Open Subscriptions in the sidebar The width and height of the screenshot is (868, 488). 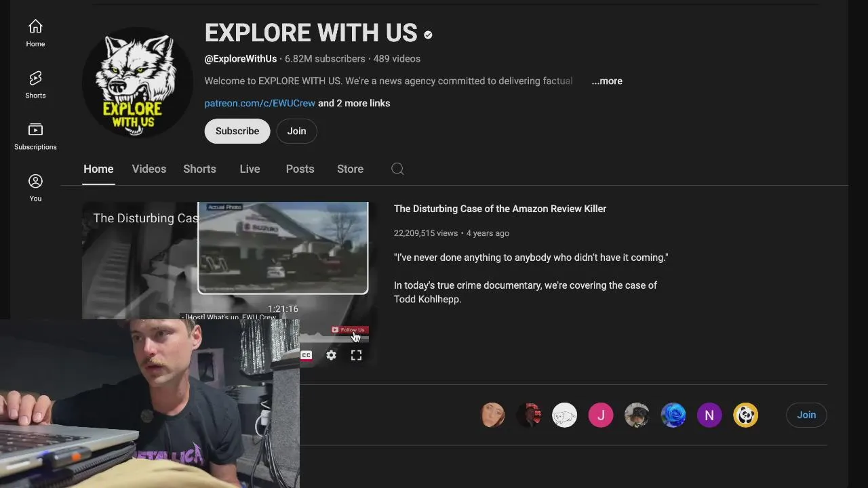[35, 136]
